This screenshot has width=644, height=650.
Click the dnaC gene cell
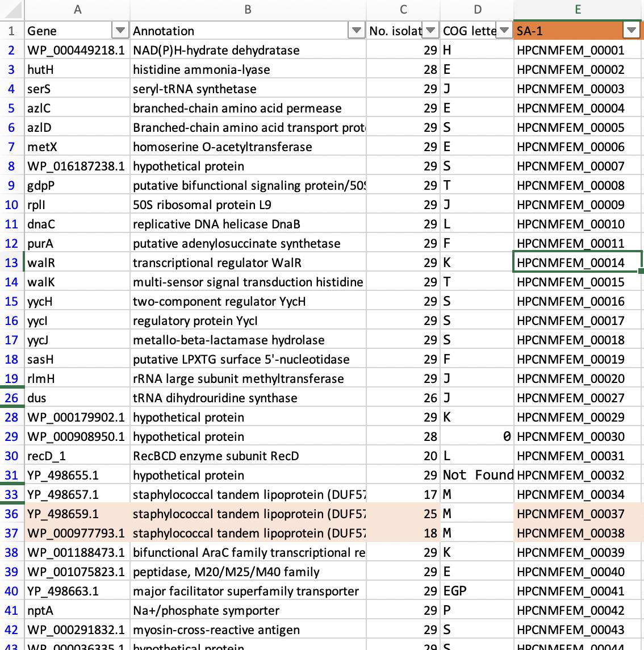tap(77, 224)
